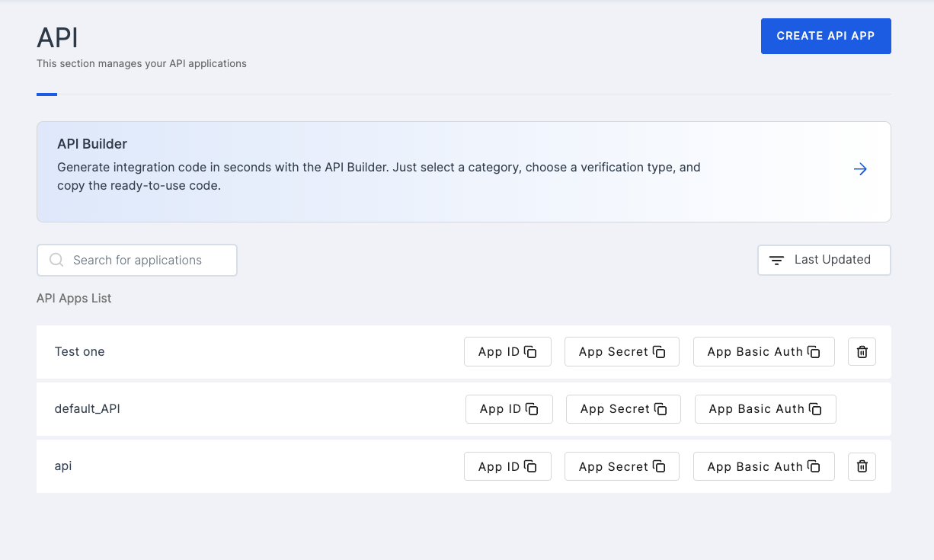
Task: Copy App Basic Auth for Test one
Action: click(x=763, y=352)
